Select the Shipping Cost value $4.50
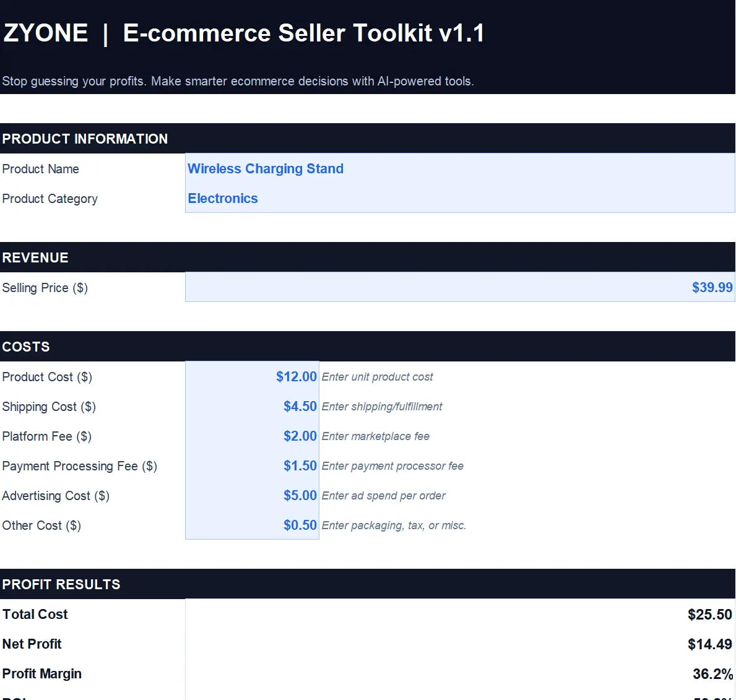 coord(300,406)
